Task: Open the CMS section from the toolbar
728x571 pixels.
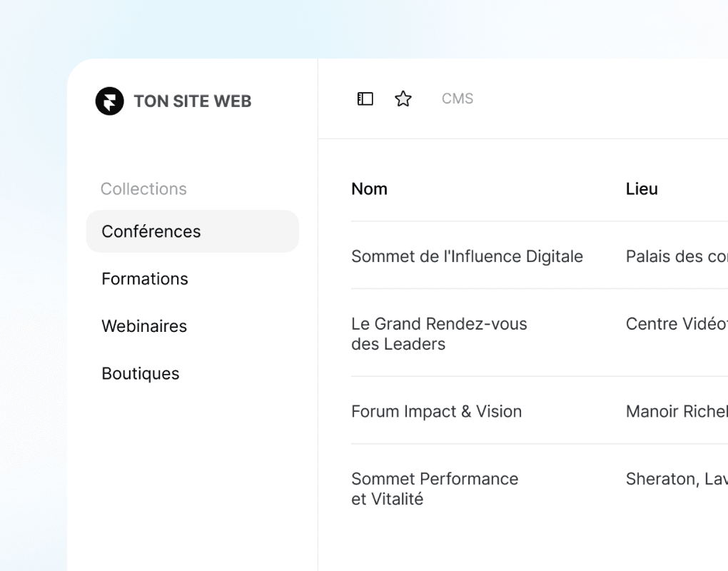Action: [457, 98]
